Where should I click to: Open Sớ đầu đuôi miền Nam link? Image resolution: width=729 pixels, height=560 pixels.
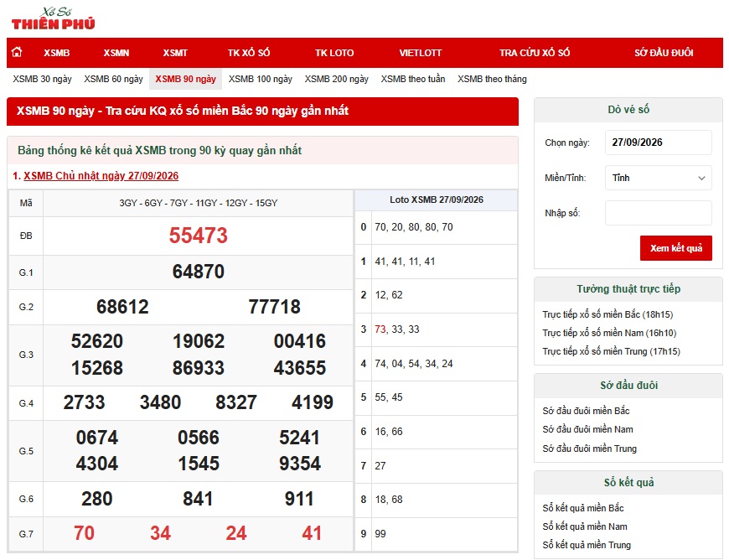coord(587,429)
